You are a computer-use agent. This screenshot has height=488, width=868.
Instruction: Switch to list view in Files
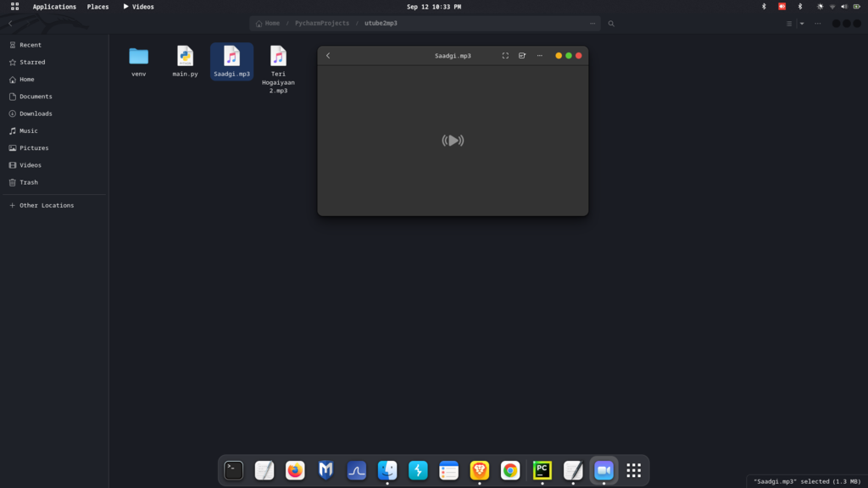tap(789, 24)
